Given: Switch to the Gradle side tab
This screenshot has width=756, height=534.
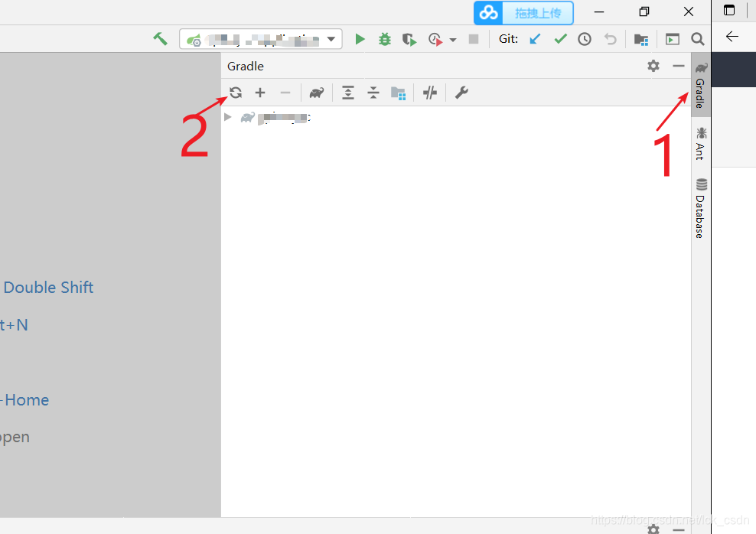Looking at the screenshot, I should (x=701, y=86).
